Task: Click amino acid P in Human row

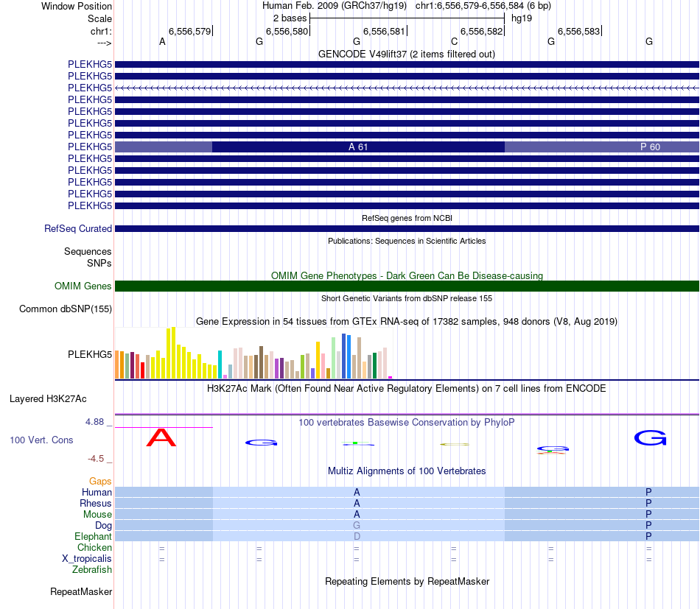Action: [x=648, y=492]
